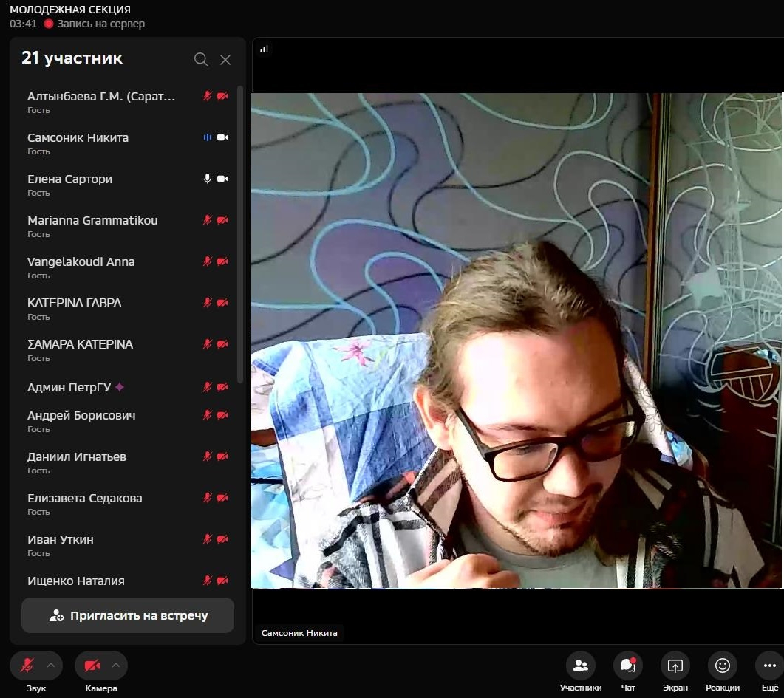Open Экран screen sharing
The image size is (784, 698).
coord(675,666)
